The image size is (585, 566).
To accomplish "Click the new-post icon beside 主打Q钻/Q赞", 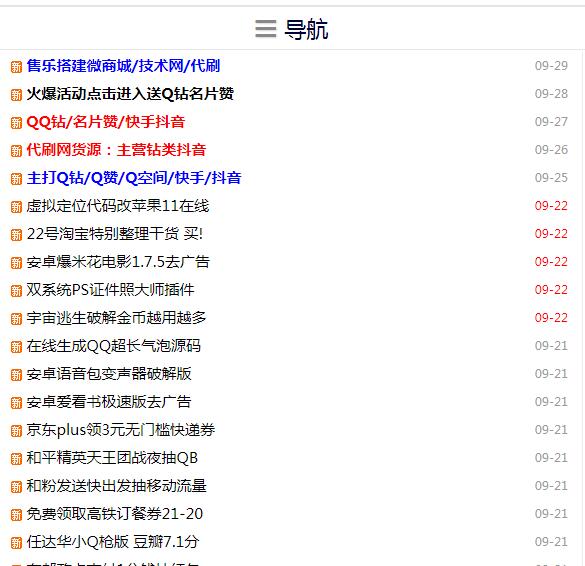I will (x=16, y=179).
